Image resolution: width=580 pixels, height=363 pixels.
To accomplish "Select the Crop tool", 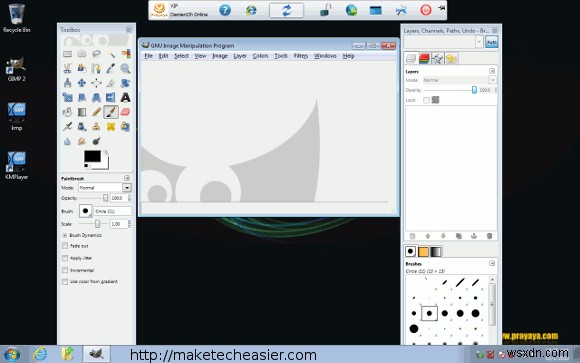I will [111, 83].
